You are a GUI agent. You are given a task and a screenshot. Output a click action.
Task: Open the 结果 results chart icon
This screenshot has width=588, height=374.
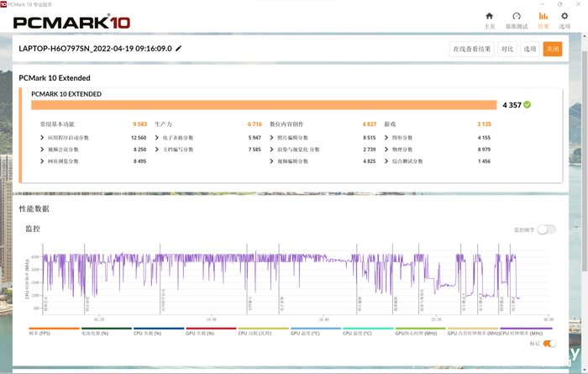[x=543, y=16]
